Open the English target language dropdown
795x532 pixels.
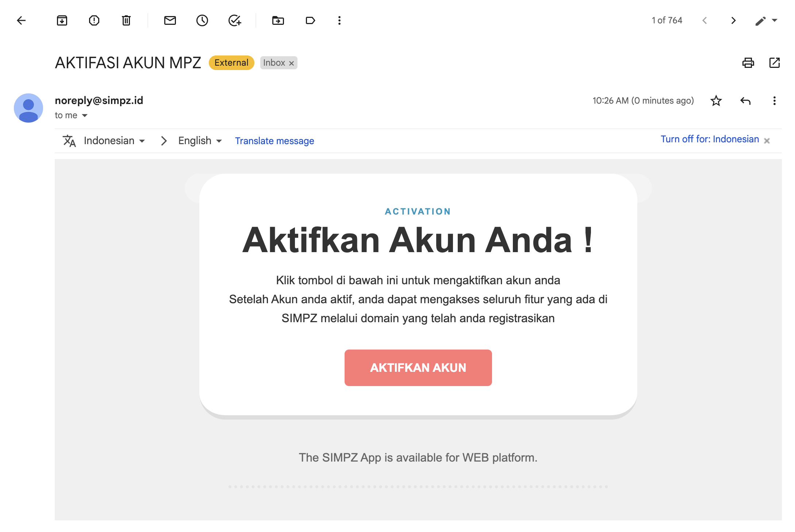(200, 141)
